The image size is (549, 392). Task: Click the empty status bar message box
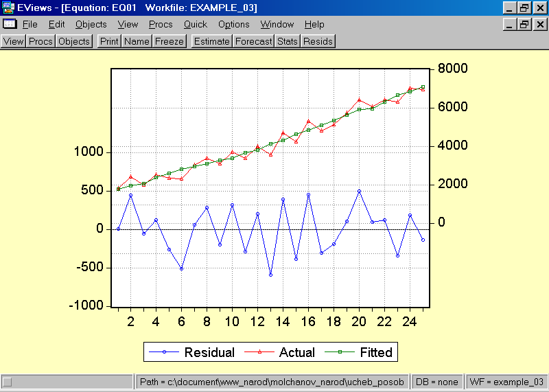click(67, 382)
